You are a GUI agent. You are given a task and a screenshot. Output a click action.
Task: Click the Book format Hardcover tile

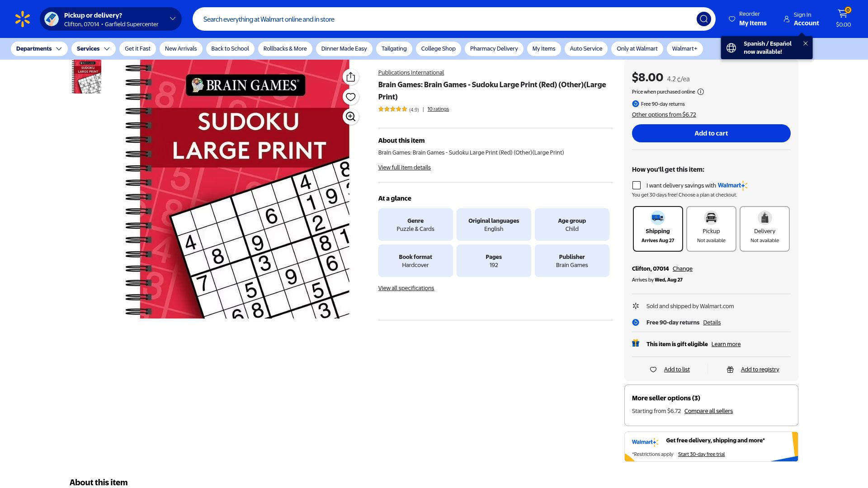415,261
